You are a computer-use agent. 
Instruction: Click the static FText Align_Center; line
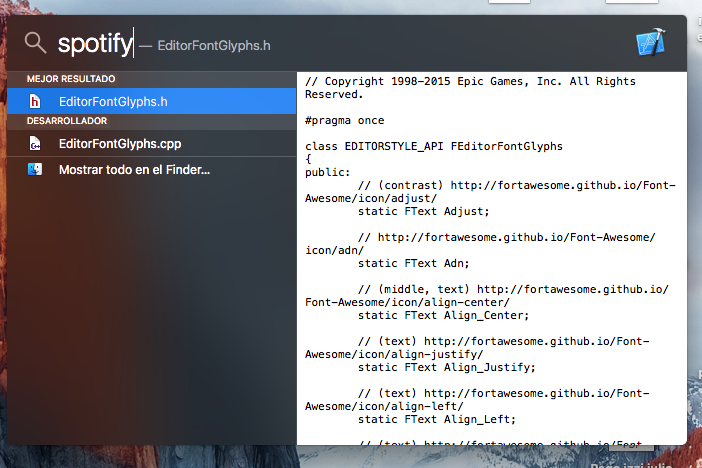[x=443, y=315]
